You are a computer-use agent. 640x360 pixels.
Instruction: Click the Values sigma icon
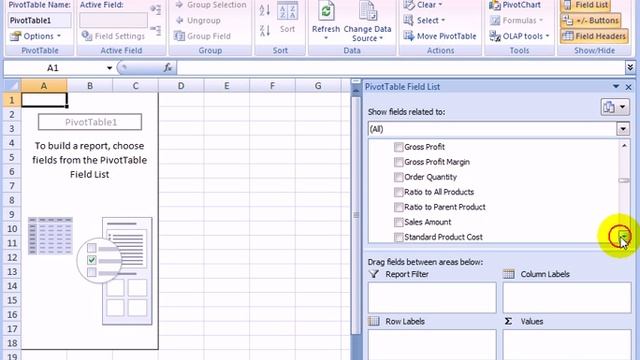(x=508, y=321)
